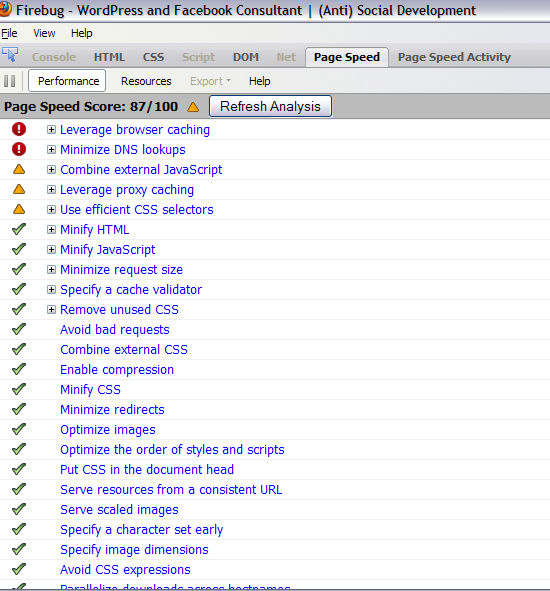Click green checkmark for Minify CSS
The image size is (550, 591).
click(x=19, y=389)
